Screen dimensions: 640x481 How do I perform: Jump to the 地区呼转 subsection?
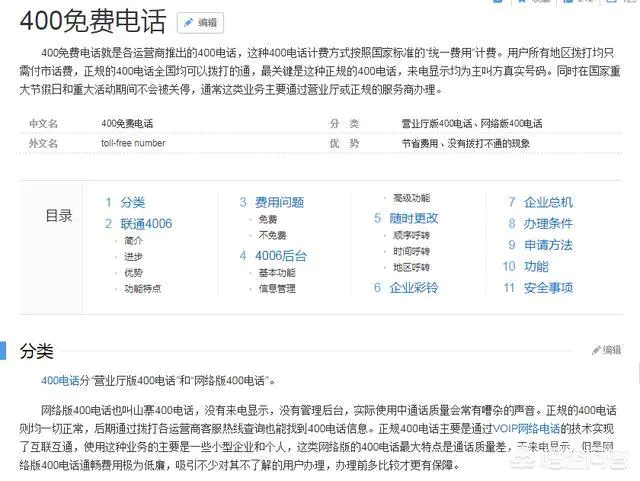click(411, 267)
